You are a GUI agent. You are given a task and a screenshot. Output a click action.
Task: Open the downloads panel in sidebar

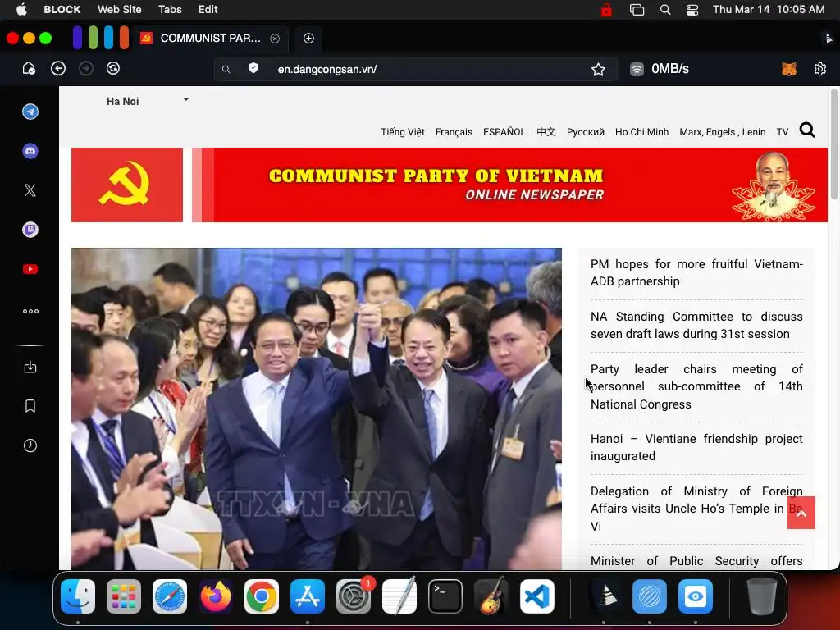30,367
